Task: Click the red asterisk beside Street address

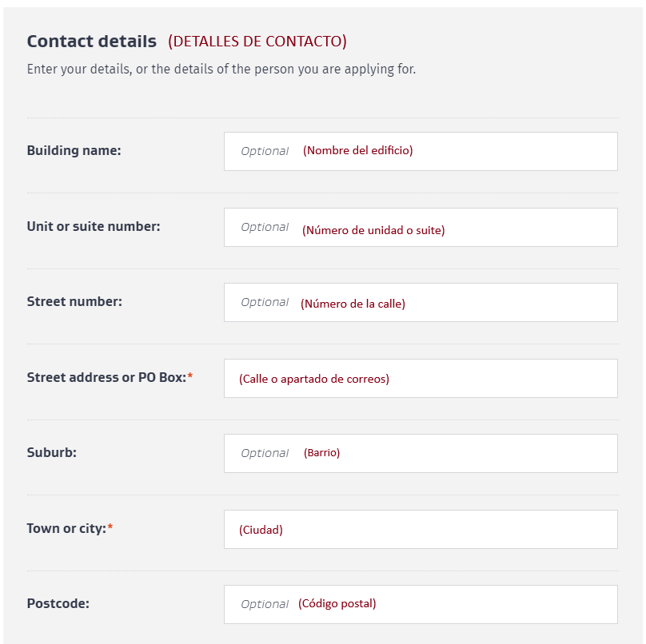Action: (x=190, y=376)
